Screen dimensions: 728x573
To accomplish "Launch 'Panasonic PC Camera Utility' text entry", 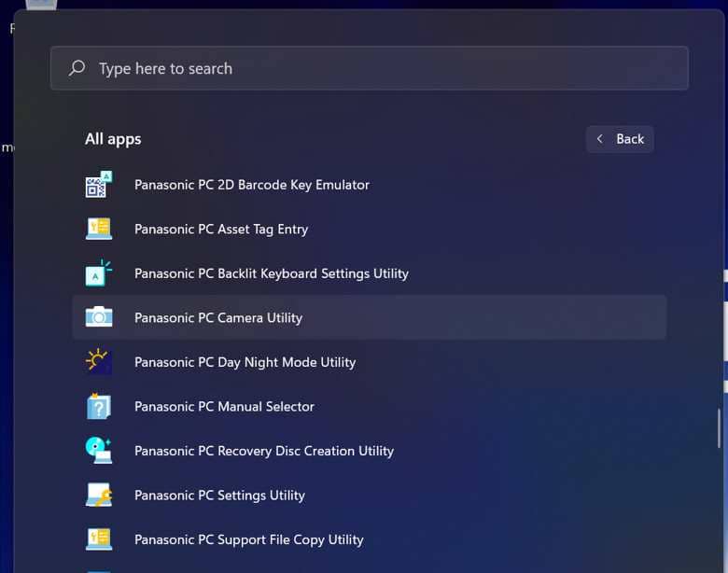I will [x=218, y=318].
